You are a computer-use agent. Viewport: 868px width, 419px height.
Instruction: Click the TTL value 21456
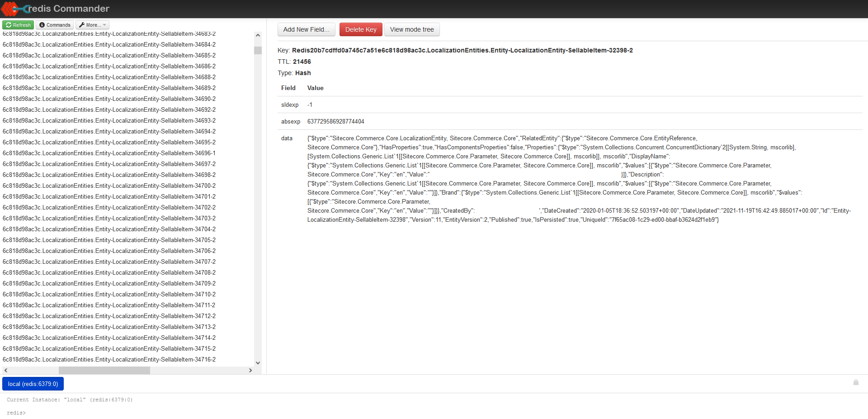[x=302, y=62]
